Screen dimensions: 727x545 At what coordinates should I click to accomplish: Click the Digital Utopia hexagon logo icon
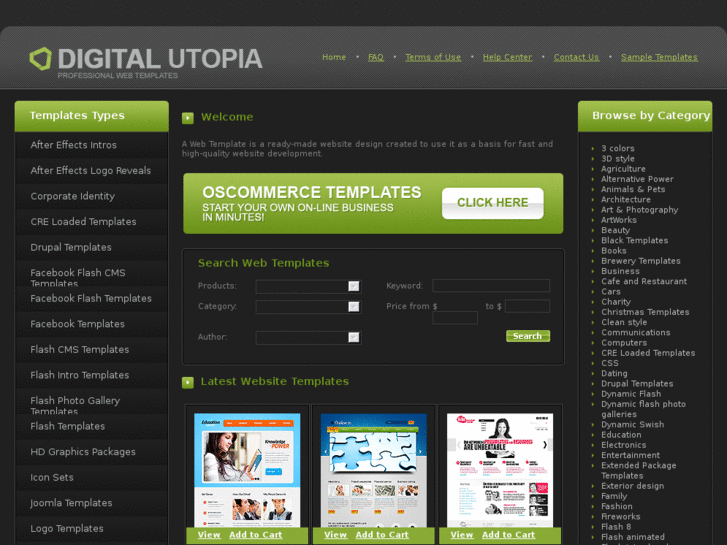40,59
